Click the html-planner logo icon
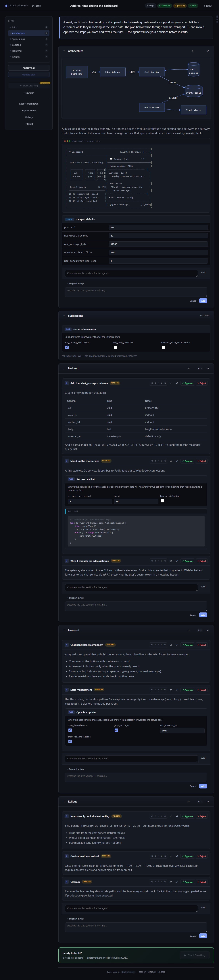 7,6
